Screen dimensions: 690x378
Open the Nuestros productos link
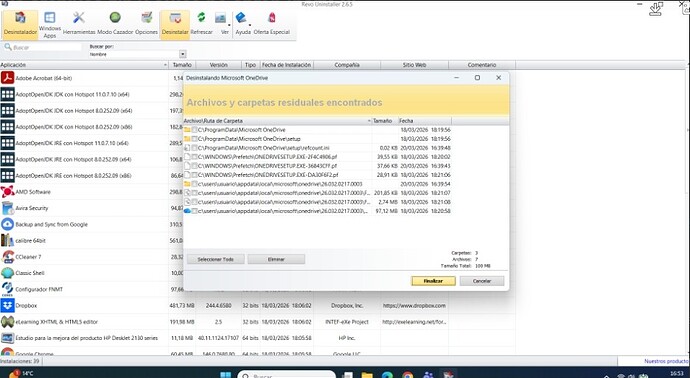point(667,361)
